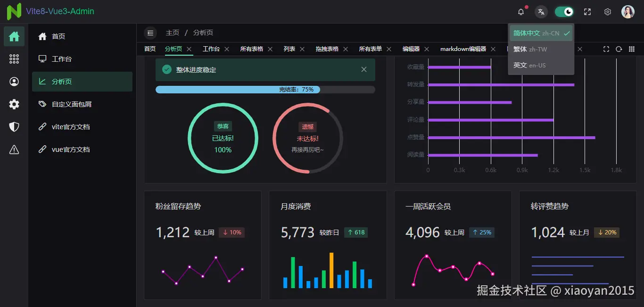Viewport: 644px width, 307px height.
Task: Open the vite官方文档 link
Action: click(82, 127)
